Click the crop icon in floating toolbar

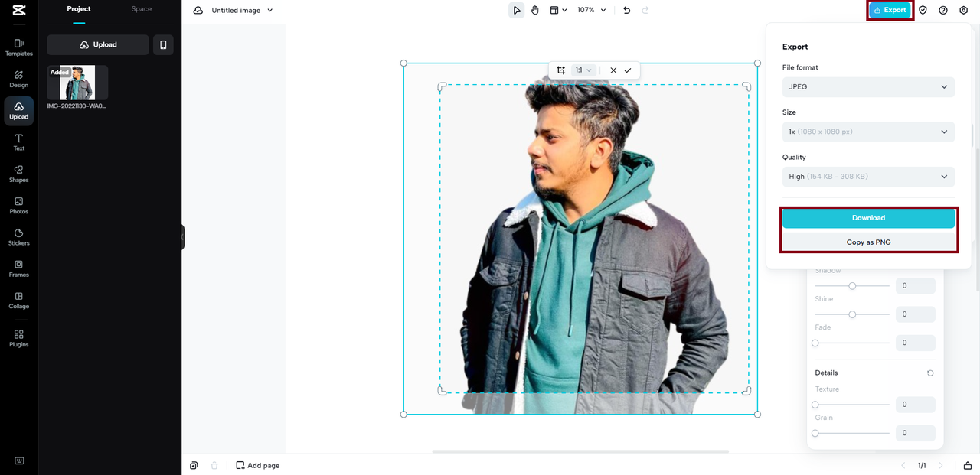coord(561,70)
